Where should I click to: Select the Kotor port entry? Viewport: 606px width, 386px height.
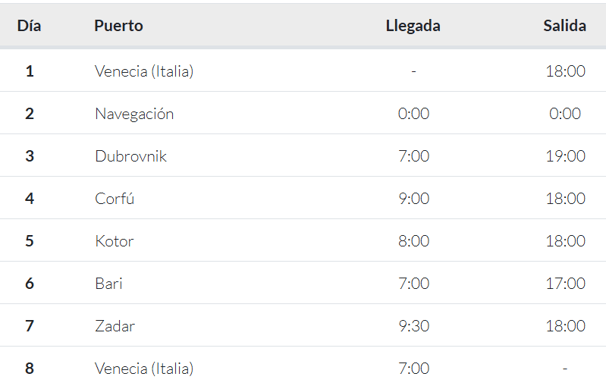click(114, 241)
